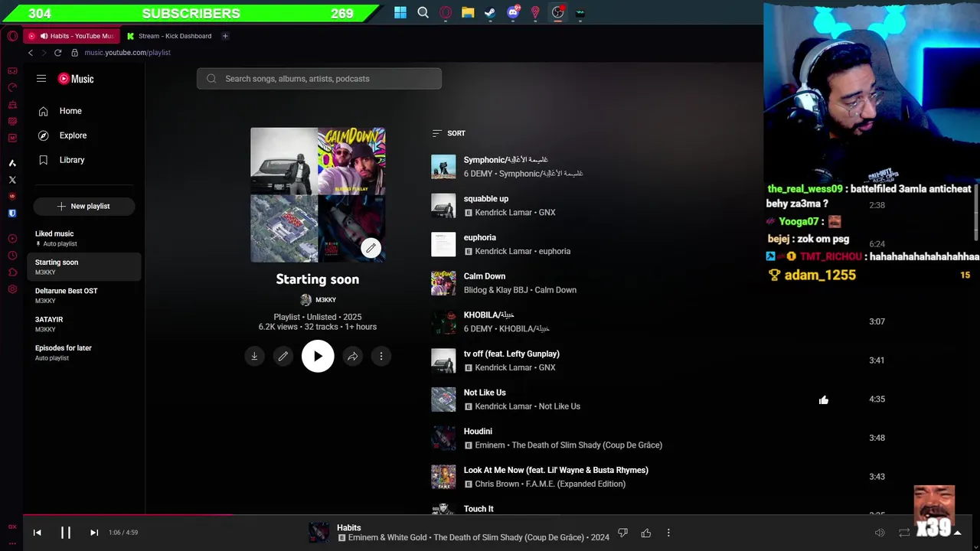
Task: Open the X (Twitter) sidebar icon
Action: point(12,180)
